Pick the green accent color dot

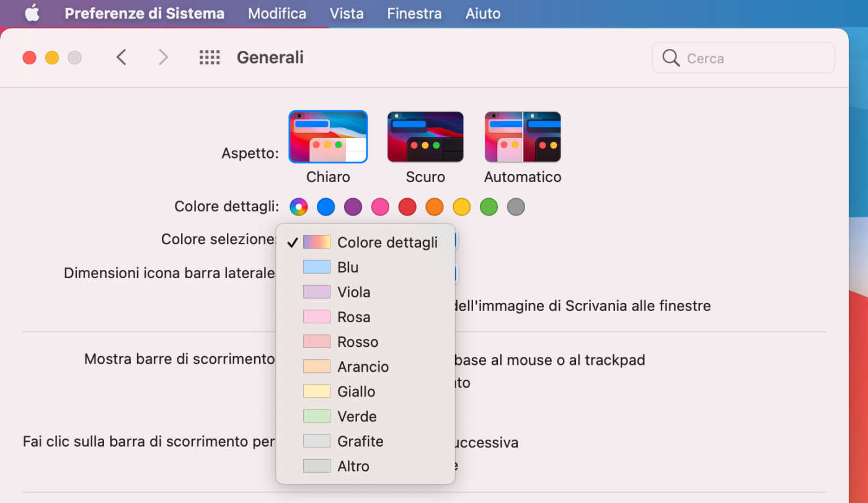(489, 207)
